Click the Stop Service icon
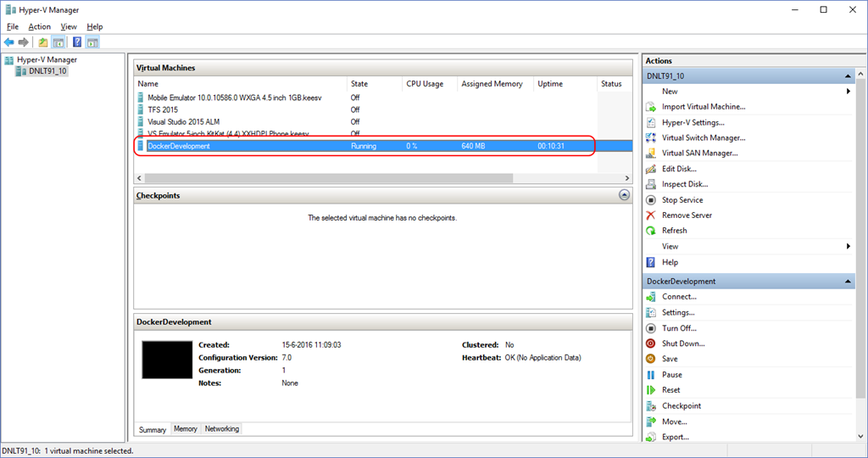The image size is (868, 458). pyautogui.click(x=651, y=200)
